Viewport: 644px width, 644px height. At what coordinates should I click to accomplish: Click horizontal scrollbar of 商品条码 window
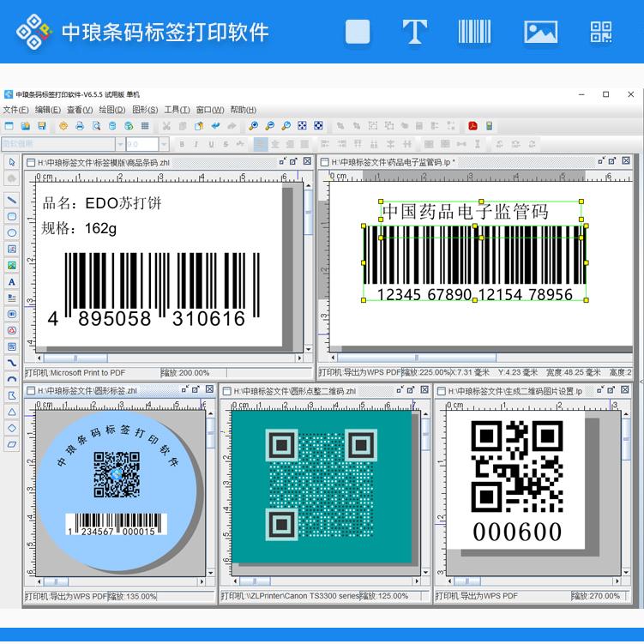tap(163, 358)
